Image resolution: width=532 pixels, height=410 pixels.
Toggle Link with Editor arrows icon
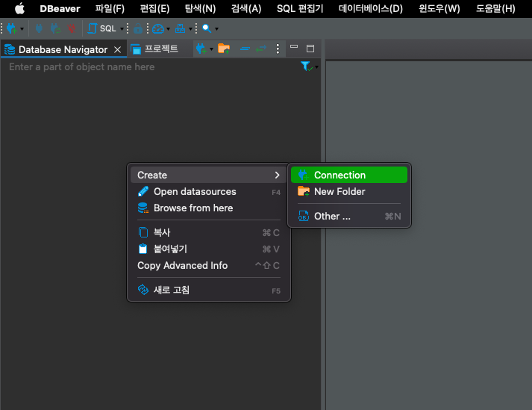coord(261,49)
